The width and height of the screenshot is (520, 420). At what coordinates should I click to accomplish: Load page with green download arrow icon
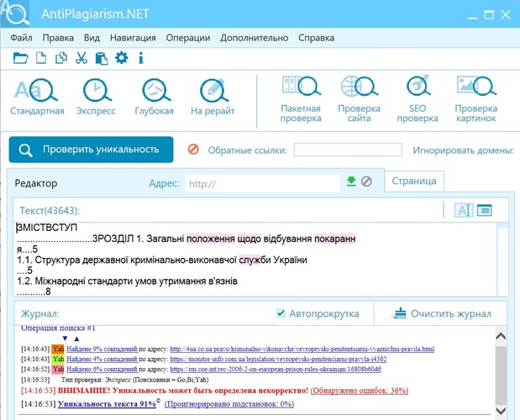[351, 181]
